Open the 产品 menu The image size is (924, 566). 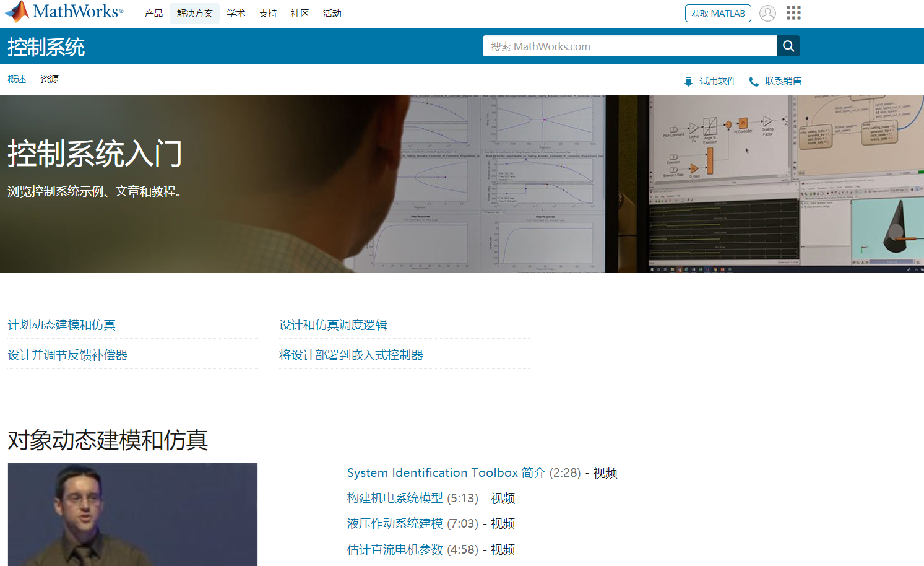point(153,13)
